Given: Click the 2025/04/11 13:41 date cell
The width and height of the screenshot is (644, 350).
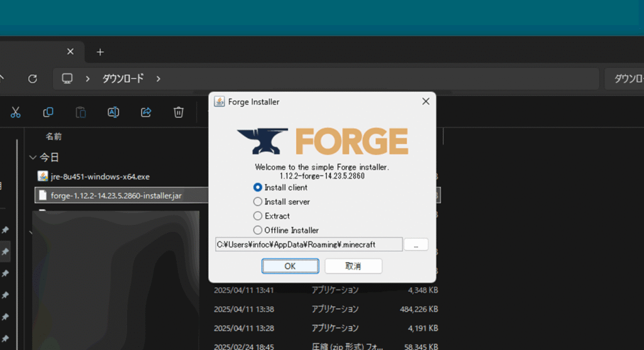Looking at the screenshot, I should (x=243, y=290).
